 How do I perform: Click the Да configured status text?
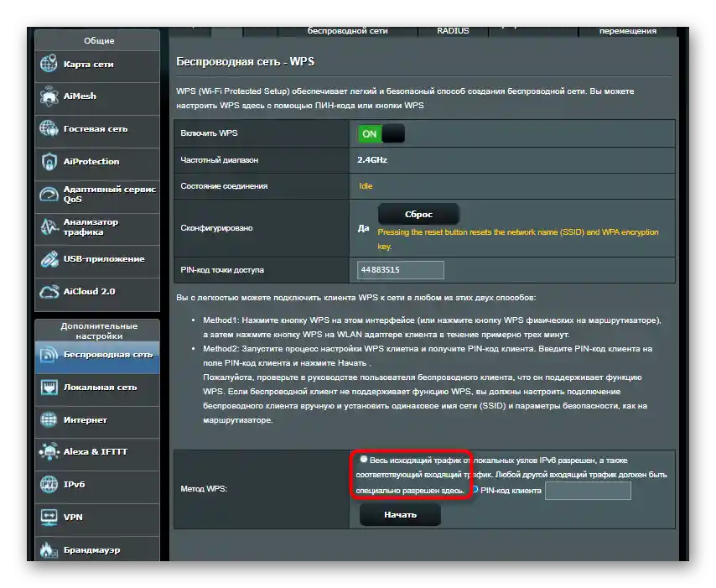point(364,228)
